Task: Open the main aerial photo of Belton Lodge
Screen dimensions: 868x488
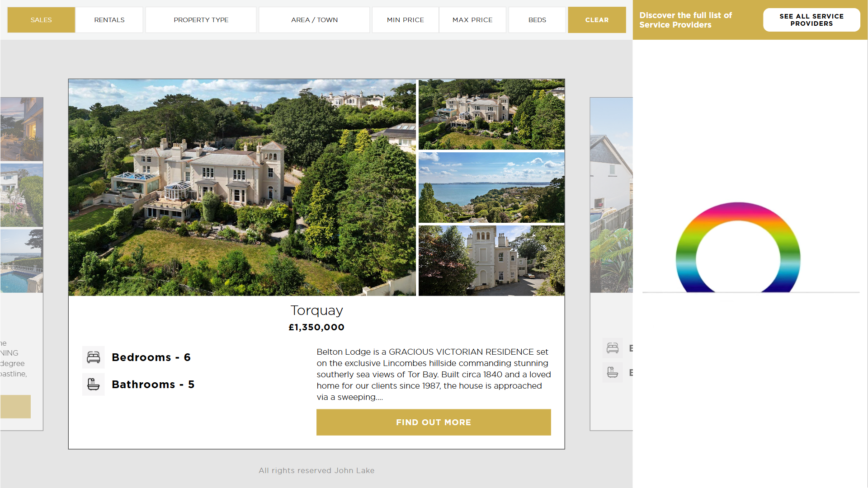Action: [x=242, y=188]
